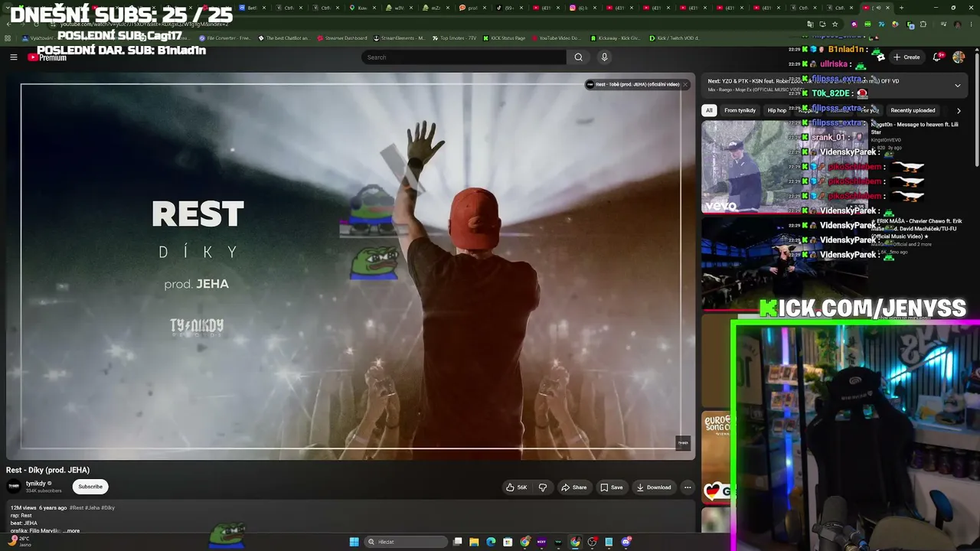Open Discord from the taskbar
Viewport: 980px width, 551px height.
[626, 542]
